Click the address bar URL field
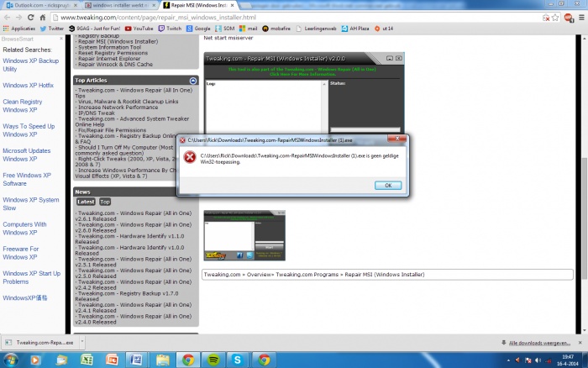 pos(297,18)
